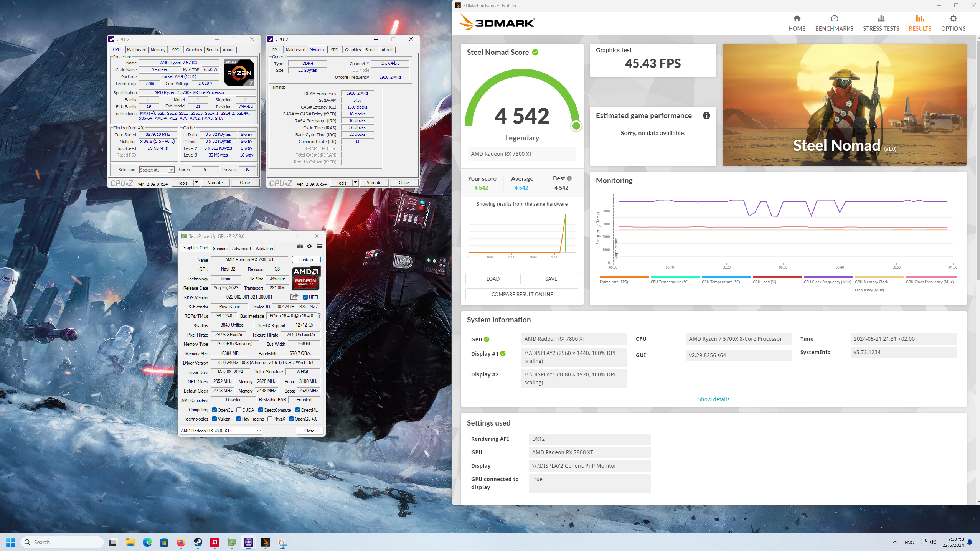Screen dimensions: 980x551
Task: Open the clock and date in taskbar
Action: click(x=953, y=542)
